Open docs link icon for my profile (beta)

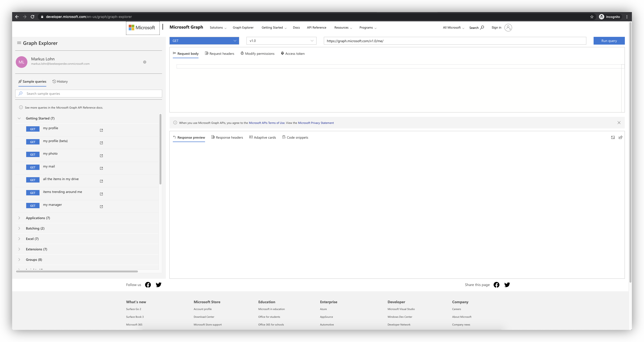pyautogui.click(x=101, y=143)
